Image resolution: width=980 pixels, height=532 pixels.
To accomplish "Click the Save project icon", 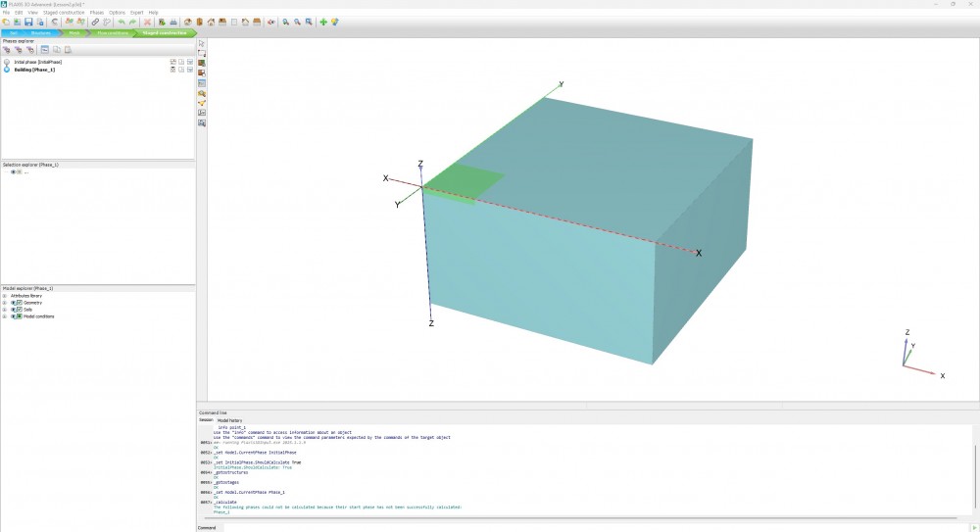I will point(28,22).
